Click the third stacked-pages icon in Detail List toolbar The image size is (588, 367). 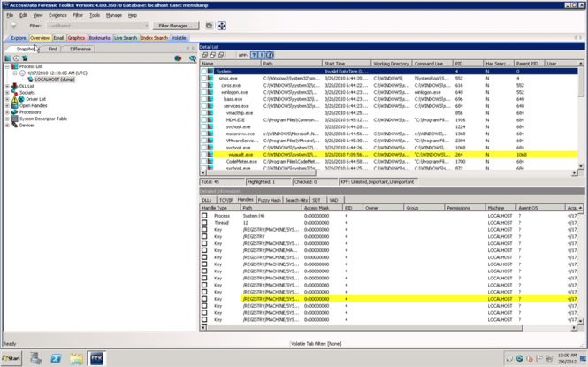221,55
